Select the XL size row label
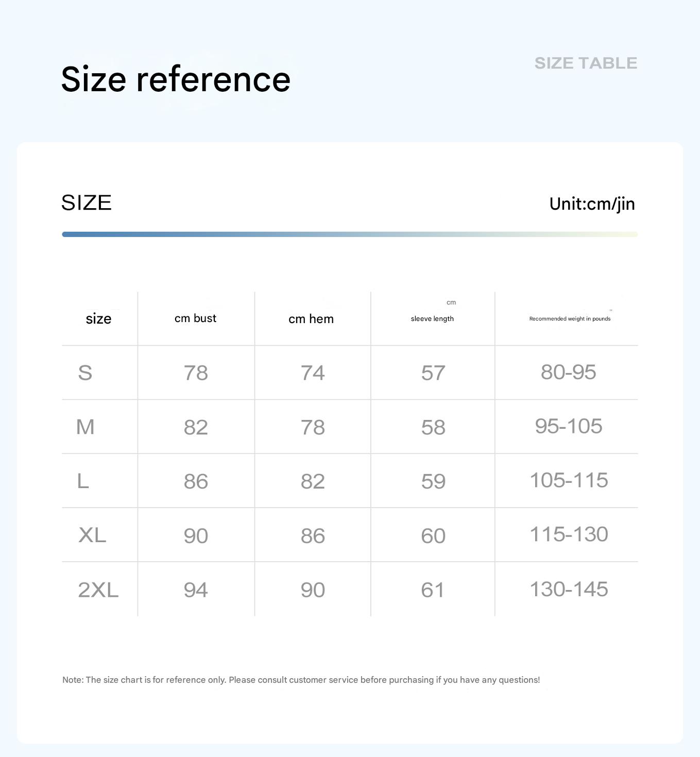Screen dimensions: 700x757 pos(92,535)
